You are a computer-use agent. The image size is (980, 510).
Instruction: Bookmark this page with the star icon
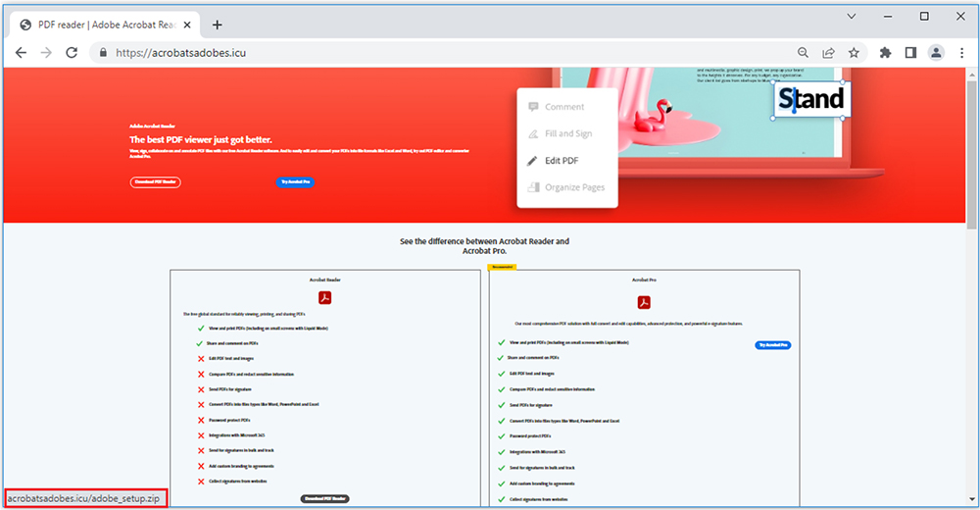tap(854, 53)
